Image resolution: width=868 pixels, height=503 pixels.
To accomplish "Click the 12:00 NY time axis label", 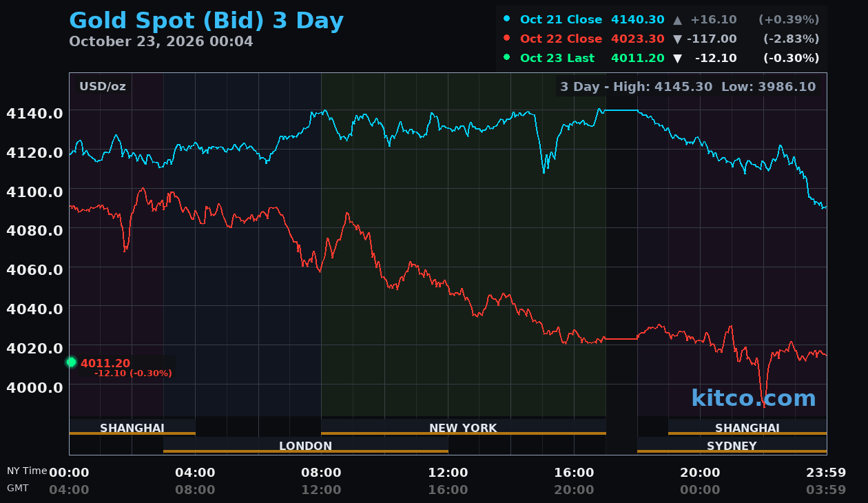I will [448, 473].
